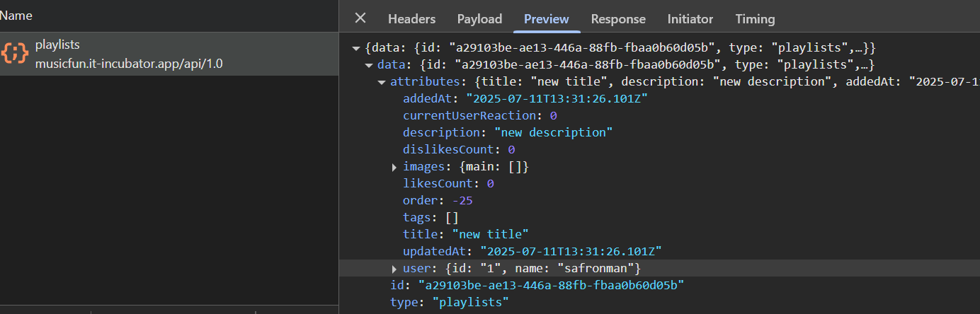Close the request details panel
The width and height of the screenshot is (980, 314).
(x=360, y=18)
